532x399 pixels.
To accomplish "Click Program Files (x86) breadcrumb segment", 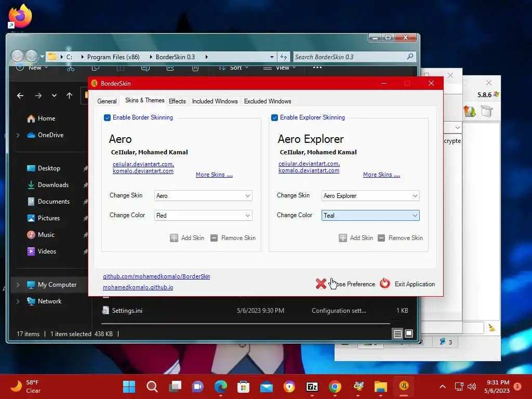I will click(113, 57).
